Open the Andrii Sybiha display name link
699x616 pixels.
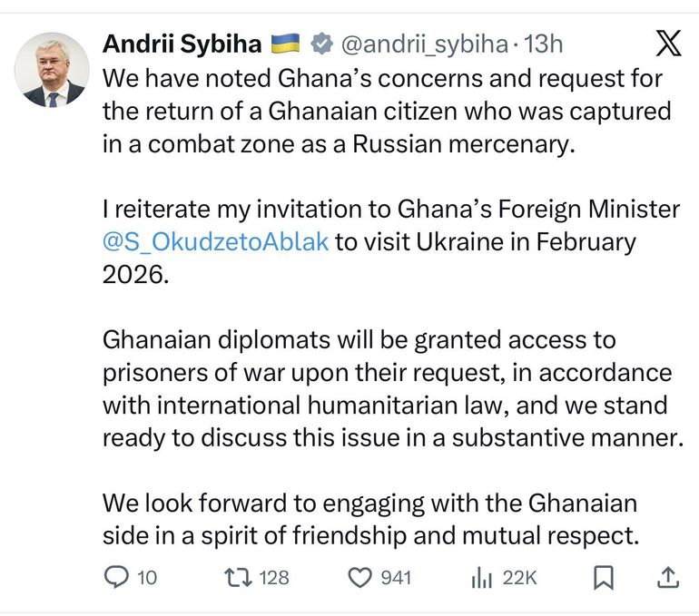coord(182,43)
